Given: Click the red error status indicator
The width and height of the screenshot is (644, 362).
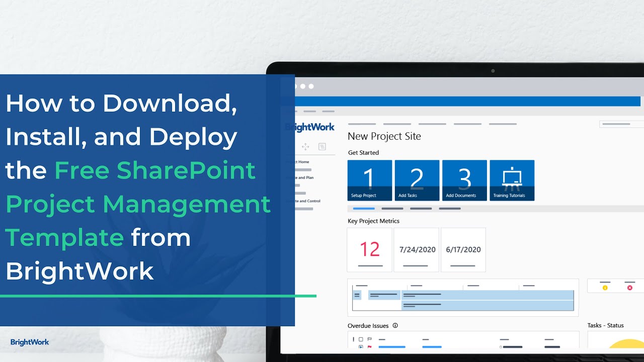Looking at the screenshot, I should [629, 288].
